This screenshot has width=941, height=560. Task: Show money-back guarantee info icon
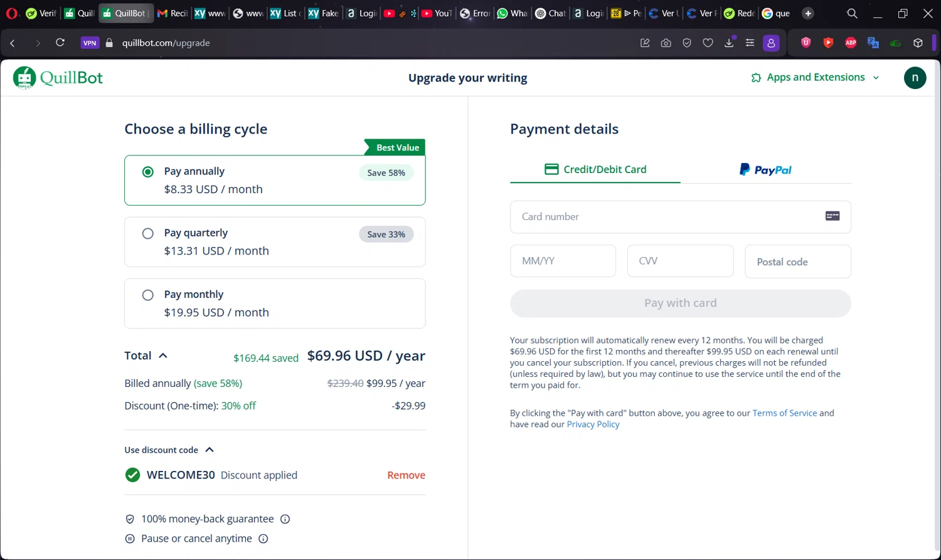[x=285, y=519]
